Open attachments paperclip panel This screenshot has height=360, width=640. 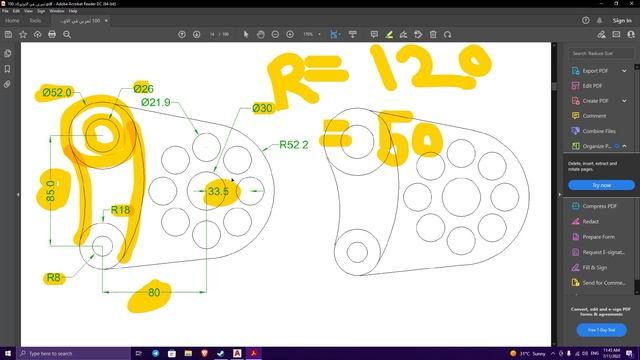[7, 84]
